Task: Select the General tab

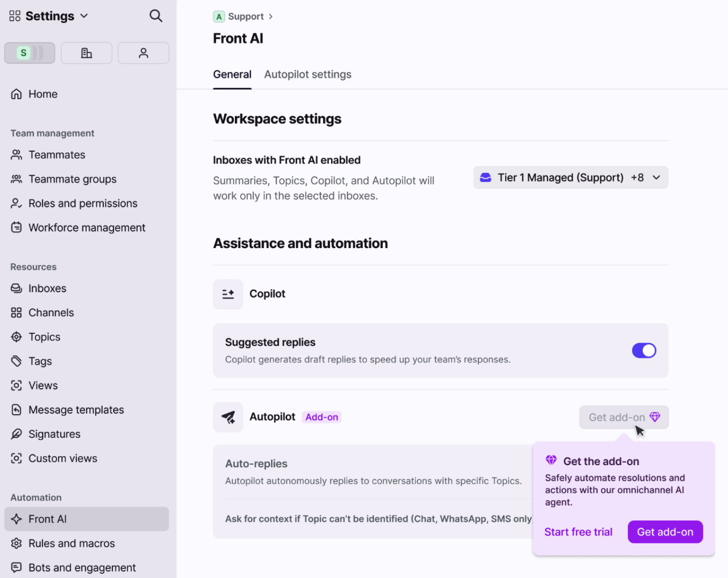Action: pyautogui.click(x=232, y=74)
